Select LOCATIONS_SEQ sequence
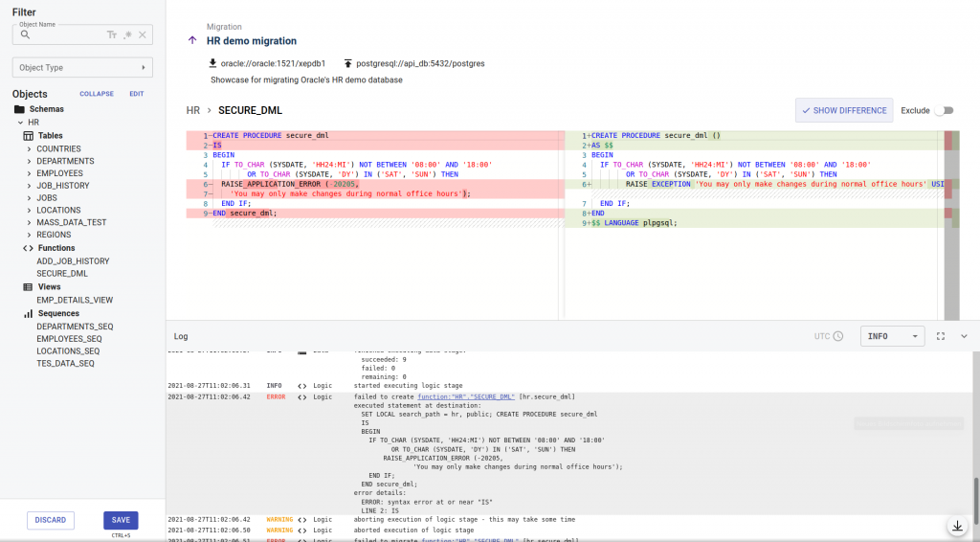Image resolution: width=980 pixels, height=542 pixels. click(x=68, y=350)
